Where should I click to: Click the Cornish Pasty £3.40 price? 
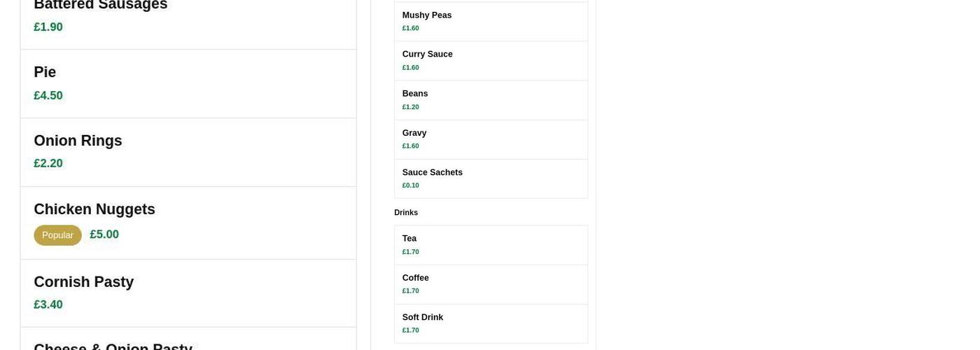point(48,305)
